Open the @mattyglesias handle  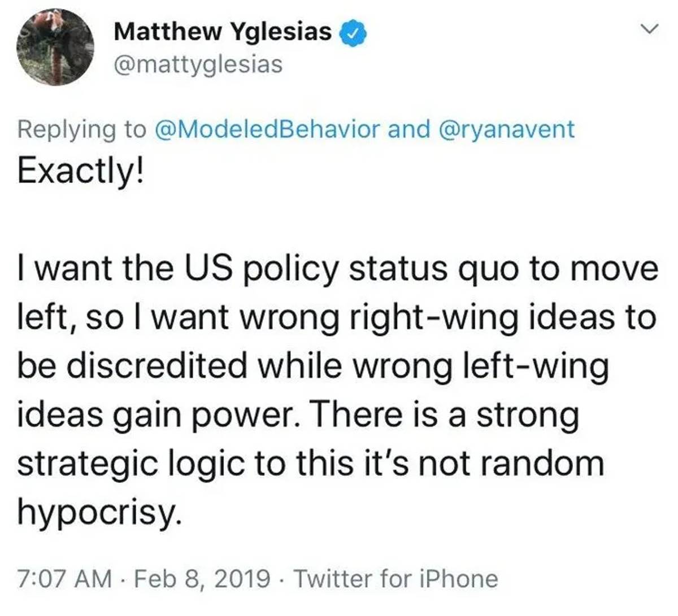(198, 65)
